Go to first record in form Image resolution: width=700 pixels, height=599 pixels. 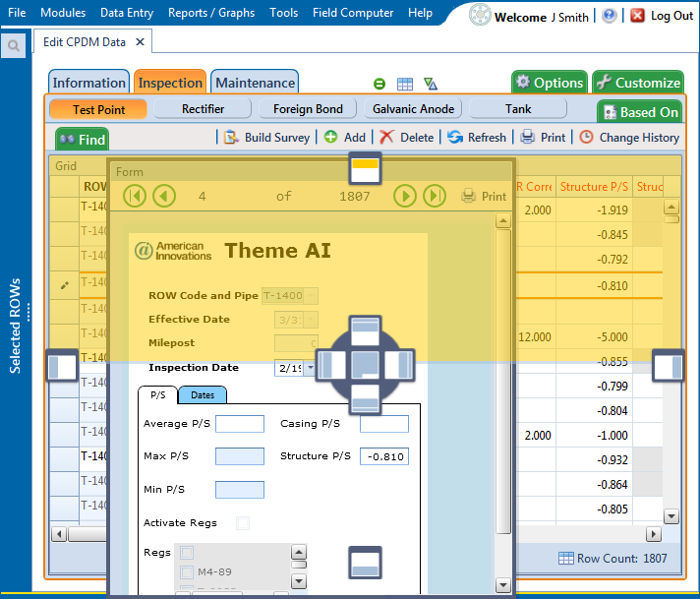tap(135, 196)
